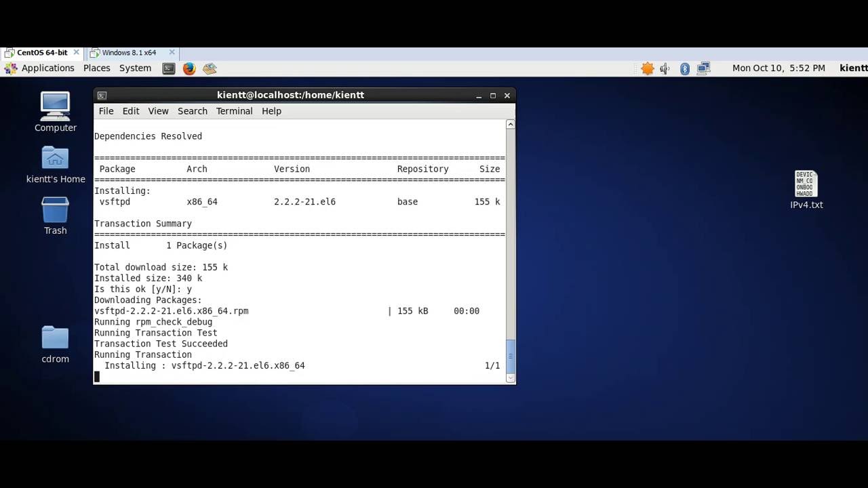Click 'Installed size: 340 k' line
The height and width of the screenshot is (488, 868).
coord(148,278)
